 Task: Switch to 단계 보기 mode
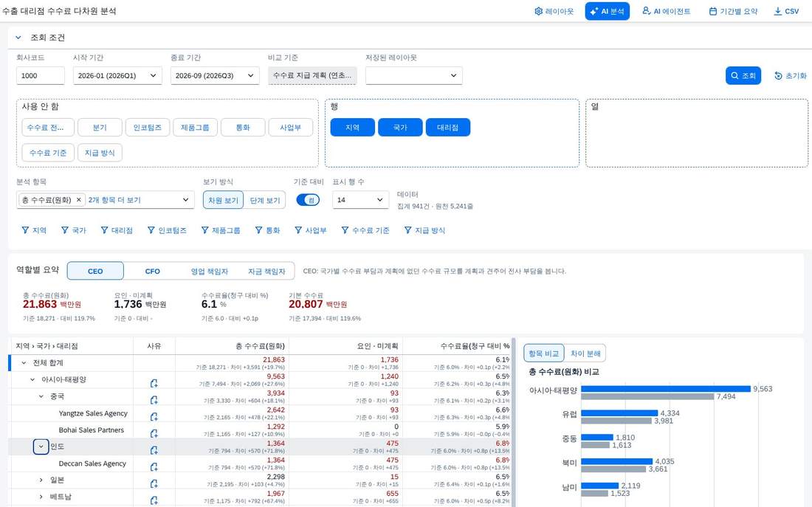click(264, 200)
